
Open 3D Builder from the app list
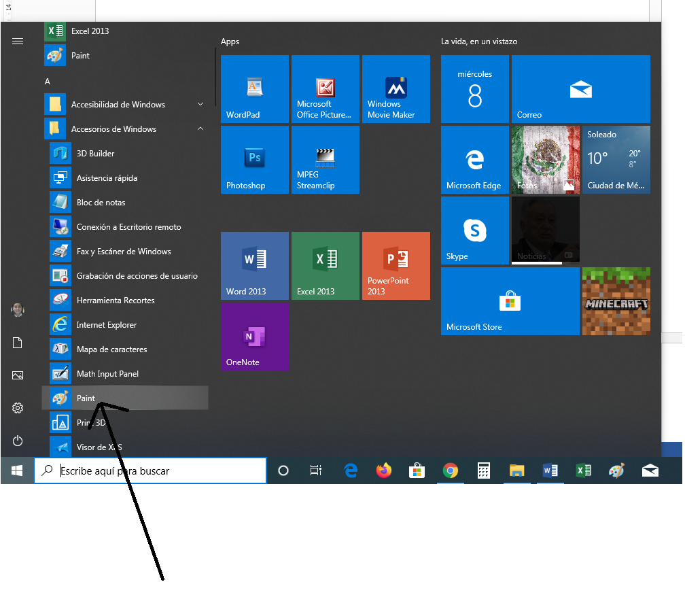click(125, 154)
